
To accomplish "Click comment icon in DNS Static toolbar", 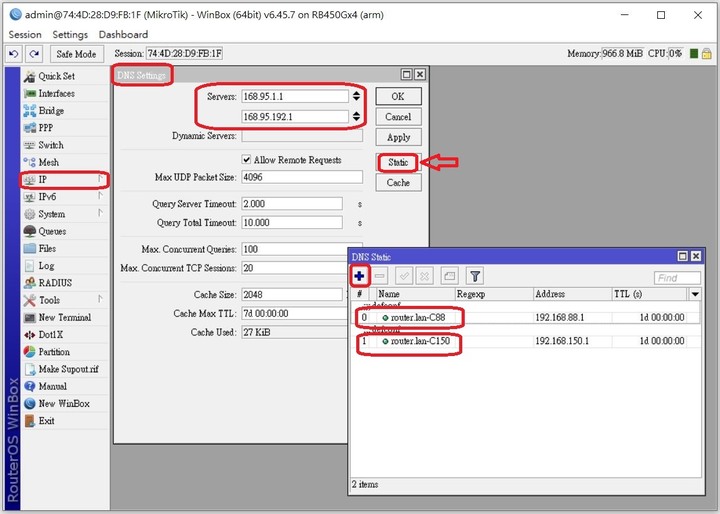I will pyautogui.click(x=450, y=276).
